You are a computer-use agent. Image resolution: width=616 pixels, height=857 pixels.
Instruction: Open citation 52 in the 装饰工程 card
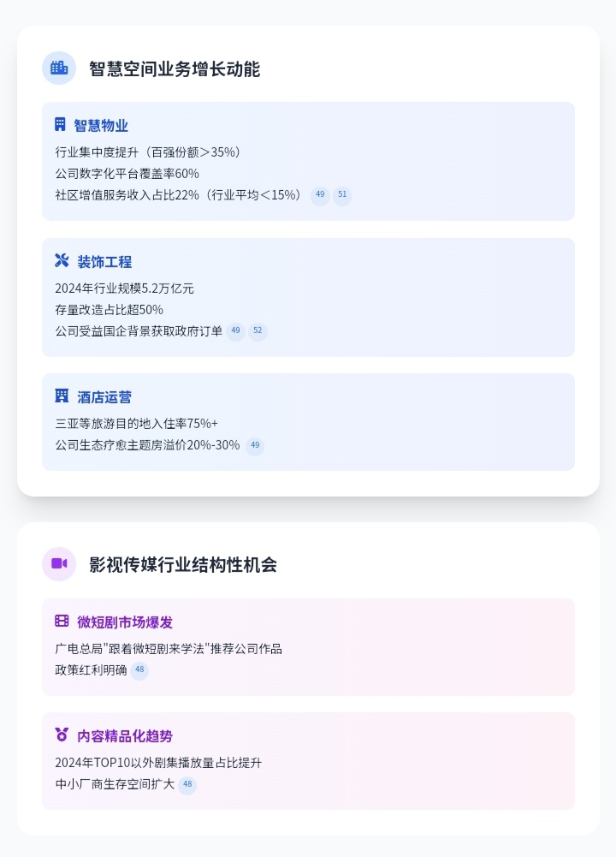pyautogui.click(x=258, y=331)
